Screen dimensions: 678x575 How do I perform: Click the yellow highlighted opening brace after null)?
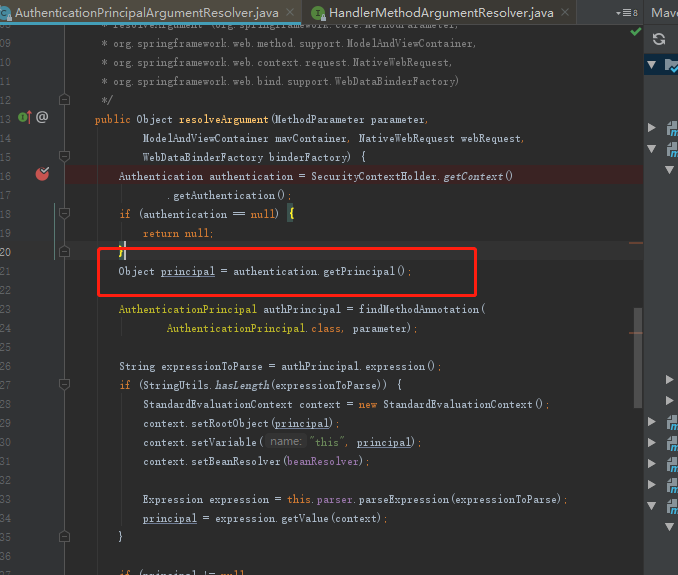pyautogui.click(x=291, y=214)
